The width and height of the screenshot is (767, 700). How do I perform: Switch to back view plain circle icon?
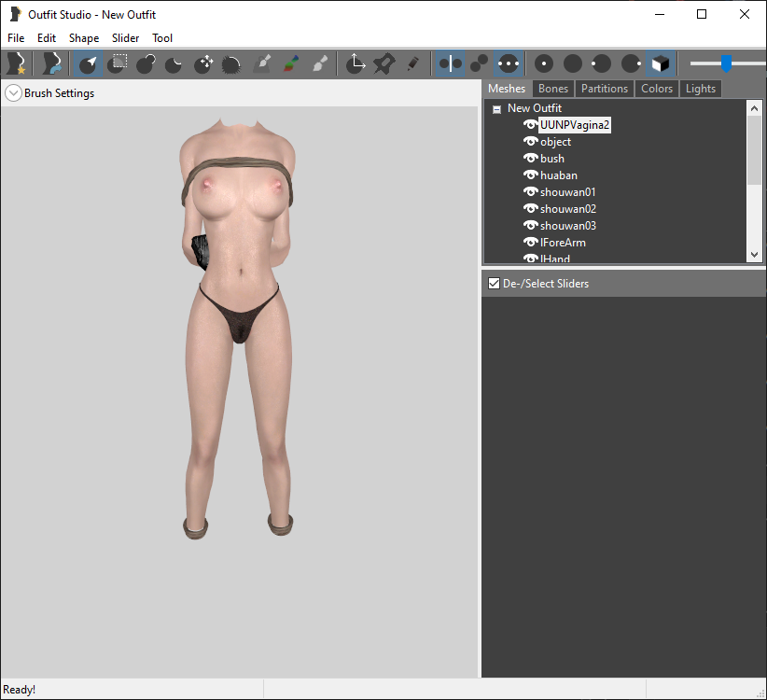(x=573, y=63)
